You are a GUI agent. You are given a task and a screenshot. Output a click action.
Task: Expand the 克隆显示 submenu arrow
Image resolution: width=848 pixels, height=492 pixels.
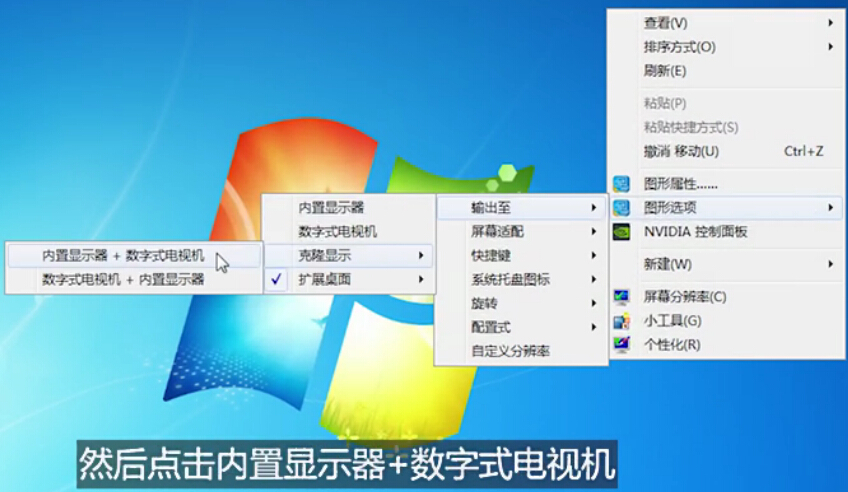coord(421,256)
